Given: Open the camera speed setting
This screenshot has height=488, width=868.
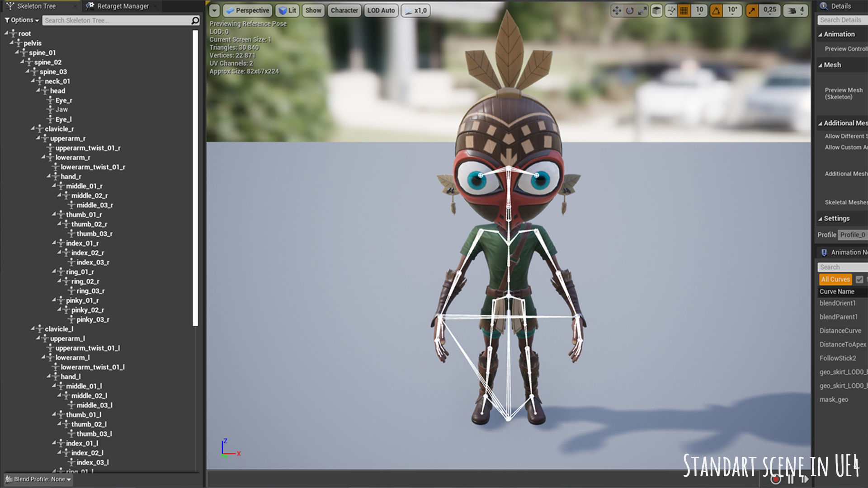Looking at the screenshot, I should tap(797, 10).
